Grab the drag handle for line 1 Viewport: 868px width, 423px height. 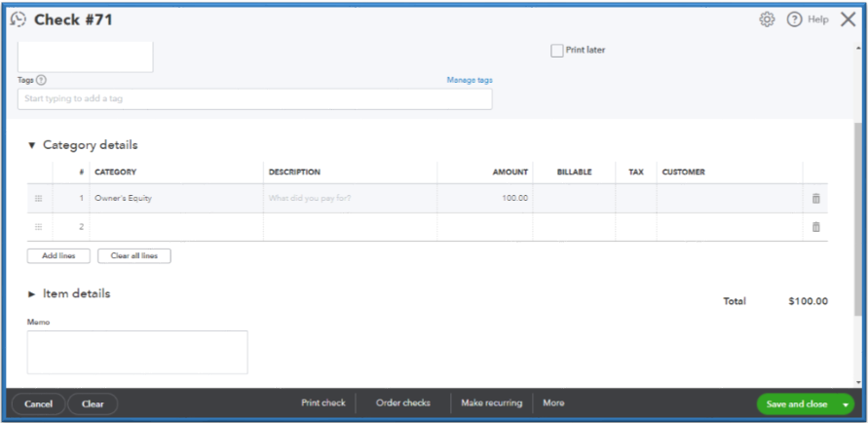click(x=38, y=198)
